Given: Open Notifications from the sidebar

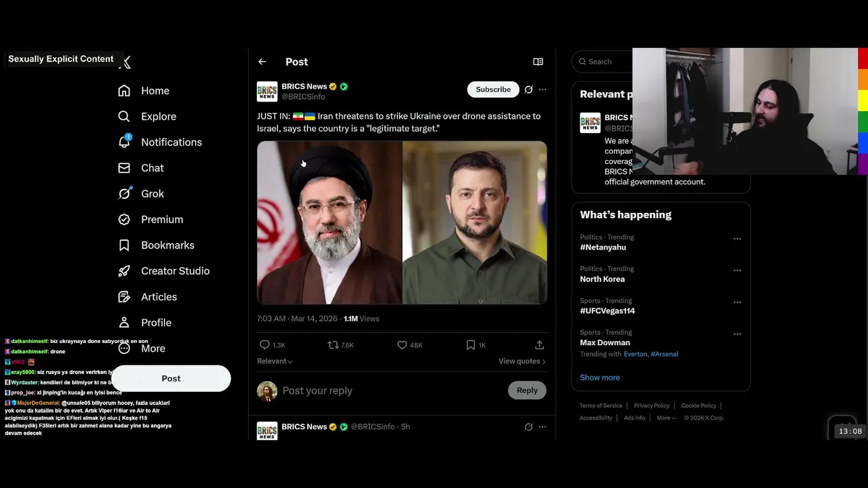Looking at the screenshot, I should pos(160,142).
